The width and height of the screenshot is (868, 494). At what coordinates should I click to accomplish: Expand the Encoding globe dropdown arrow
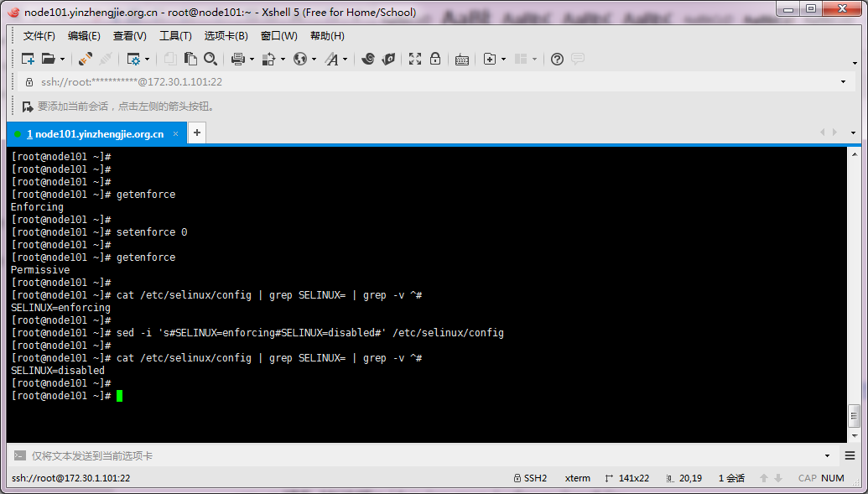point(314,60)
